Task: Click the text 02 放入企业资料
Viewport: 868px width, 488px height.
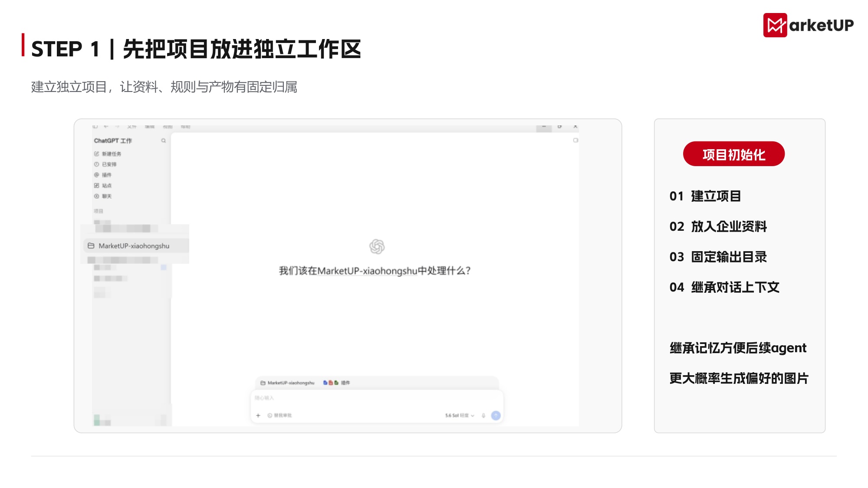Action: point(718,226)
